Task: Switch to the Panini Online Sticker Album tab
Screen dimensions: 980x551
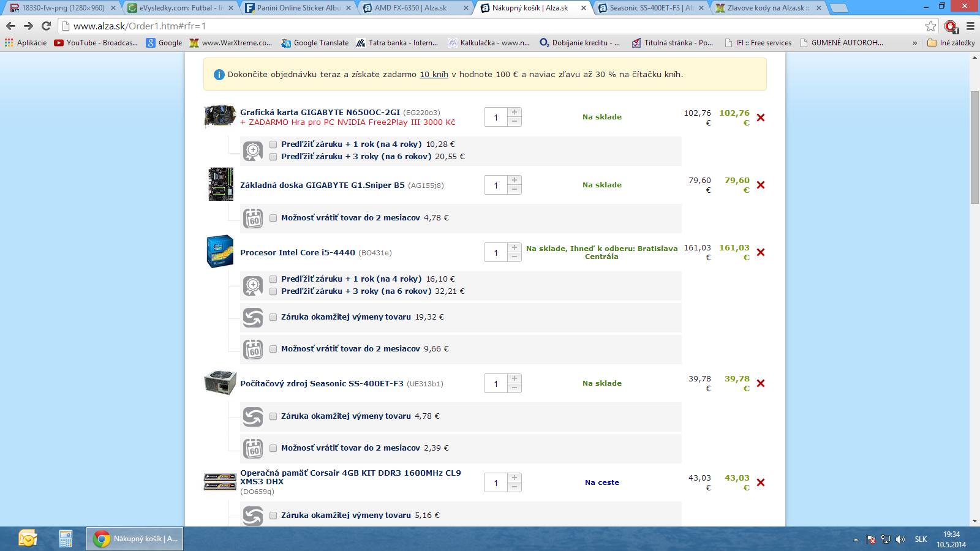Action: click(297, 8)
